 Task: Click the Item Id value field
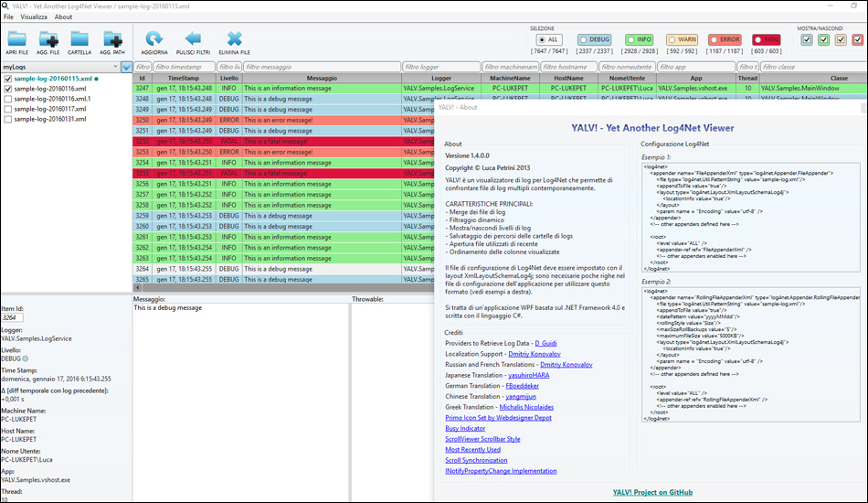[x=12, y=317]
